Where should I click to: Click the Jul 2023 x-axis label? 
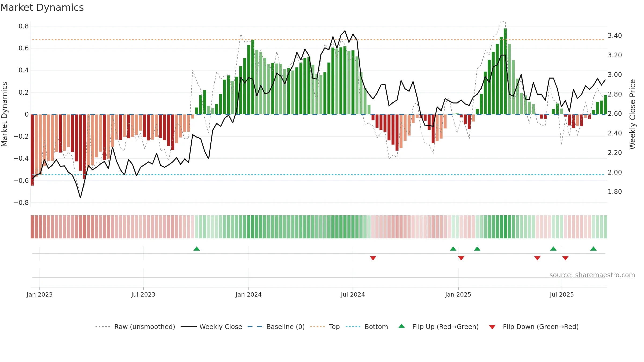(x=143, y=294)
